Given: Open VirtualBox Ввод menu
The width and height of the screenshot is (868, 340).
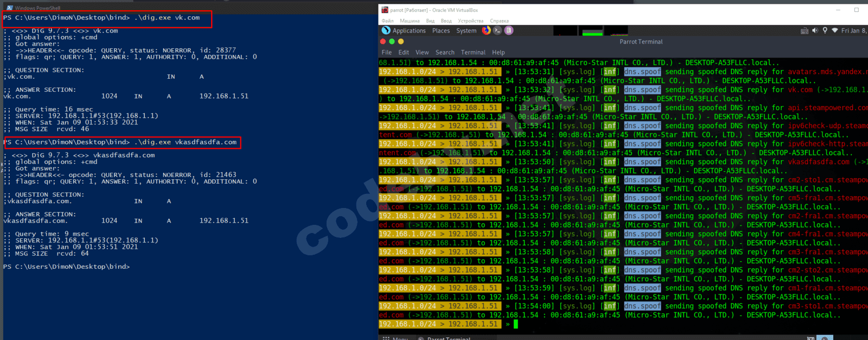Looking at the screenshot, I should point(446,21).
